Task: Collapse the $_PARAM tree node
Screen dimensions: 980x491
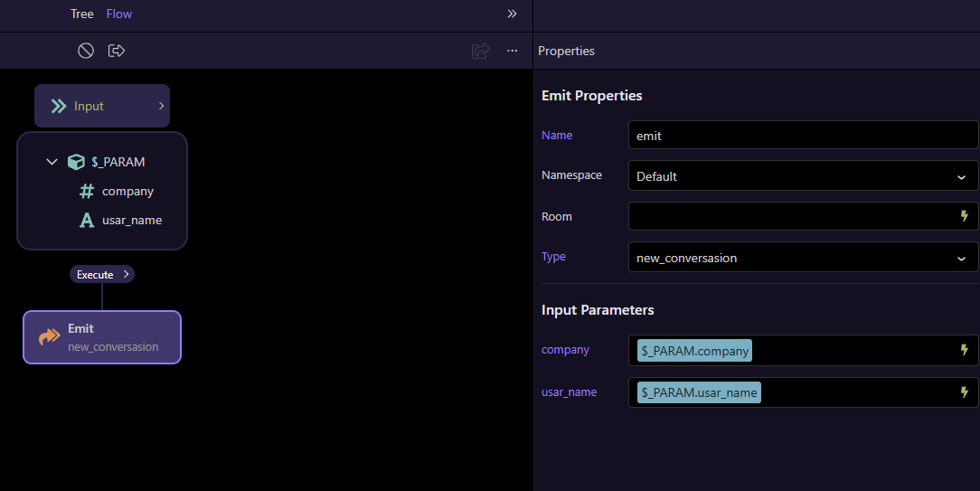Action: coord(52,162)
